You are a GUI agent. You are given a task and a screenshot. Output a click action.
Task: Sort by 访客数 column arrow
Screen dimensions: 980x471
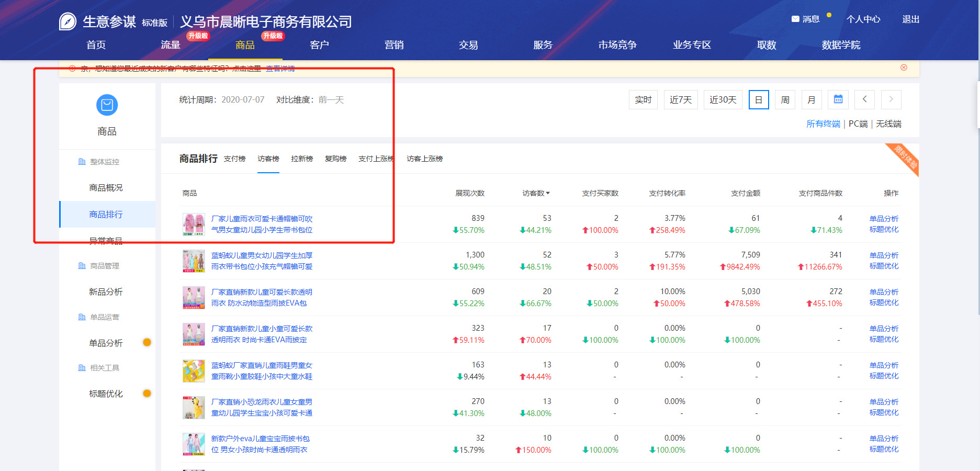(548, 193)
